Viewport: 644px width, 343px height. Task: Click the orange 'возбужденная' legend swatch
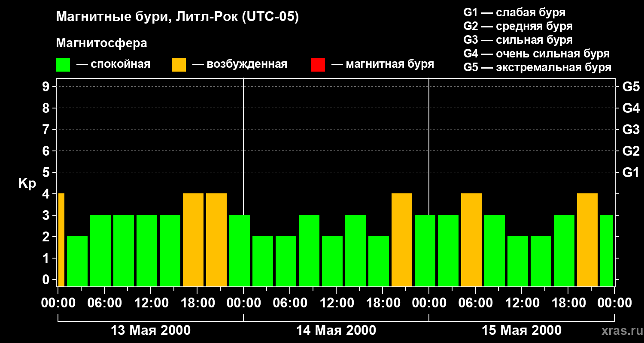[179, 65]
